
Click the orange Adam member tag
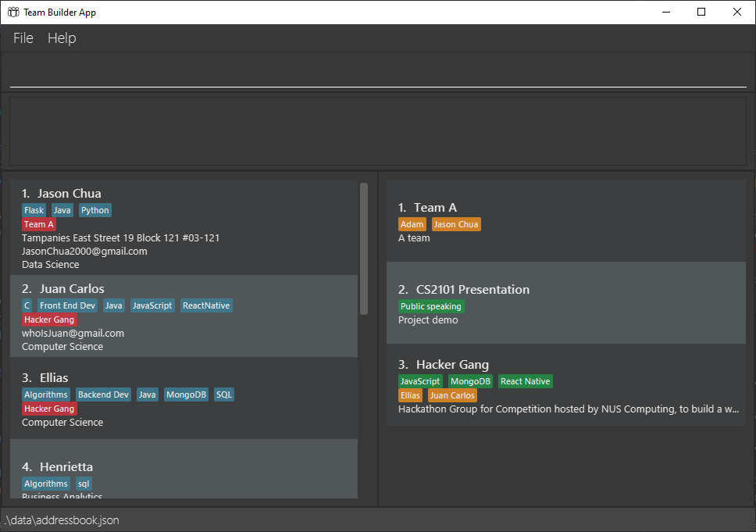click(x=412, y=224)
